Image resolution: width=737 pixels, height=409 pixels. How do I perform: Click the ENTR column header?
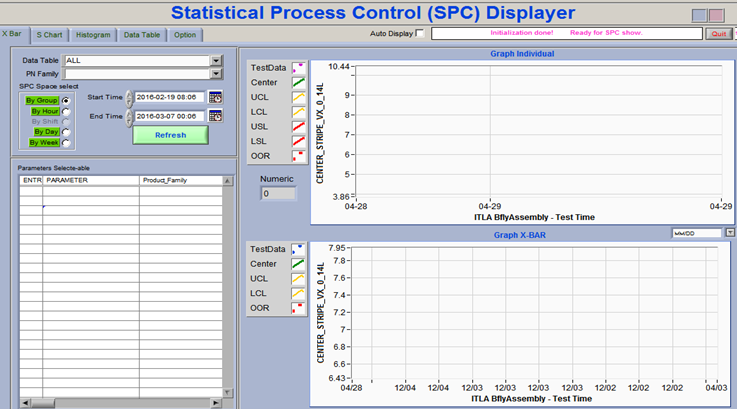coord(31,181)
